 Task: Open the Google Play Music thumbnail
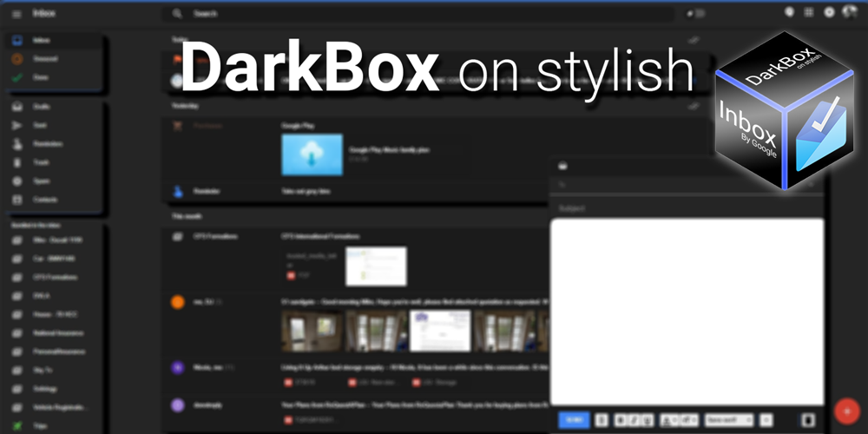pos(312,155)
